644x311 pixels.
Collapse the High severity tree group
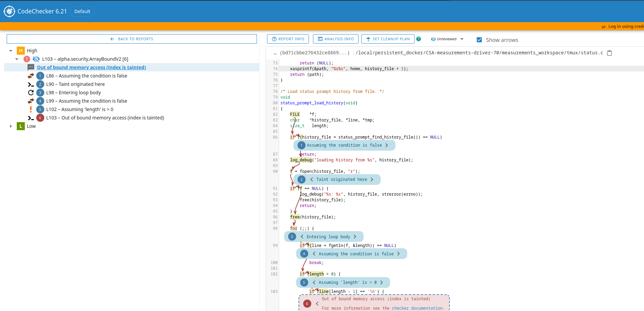tap(11, 51)
